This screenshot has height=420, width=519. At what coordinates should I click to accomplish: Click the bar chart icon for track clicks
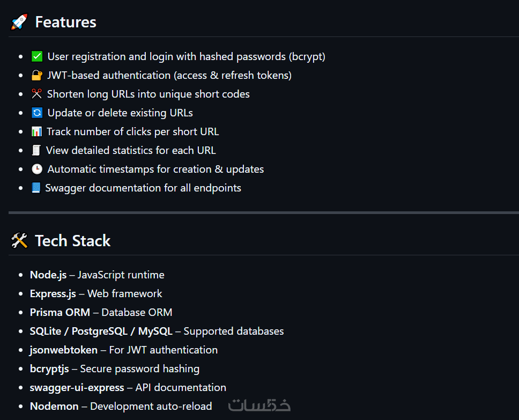click(x=36, y=131)
